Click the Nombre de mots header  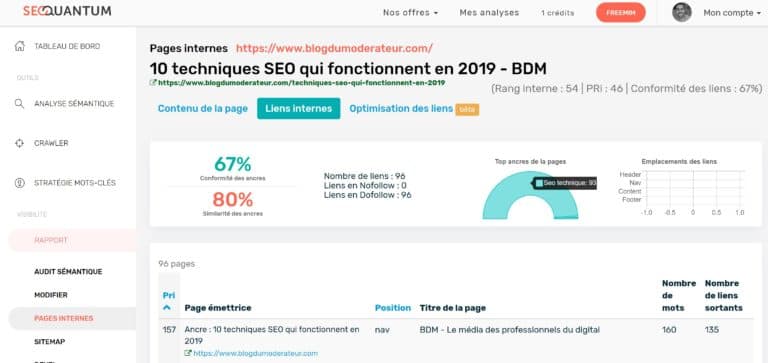click(679, 295)
